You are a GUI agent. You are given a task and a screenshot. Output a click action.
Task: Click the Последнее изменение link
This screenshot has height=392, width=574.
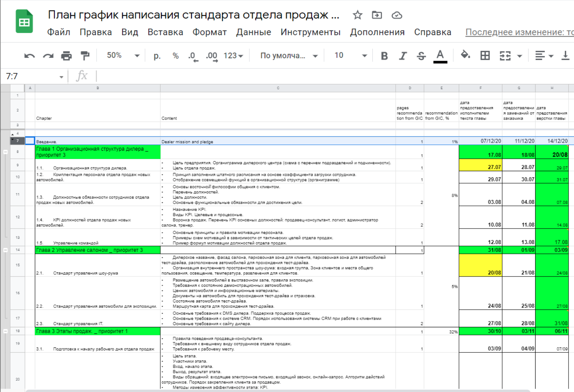click(519, 32)
